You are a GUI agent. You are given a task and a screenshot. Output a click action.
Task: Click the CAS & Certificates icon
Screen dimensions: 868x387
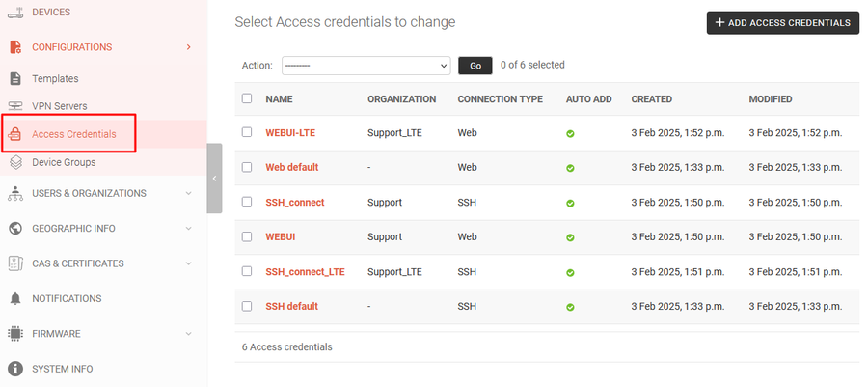click(x=15, y=263)
